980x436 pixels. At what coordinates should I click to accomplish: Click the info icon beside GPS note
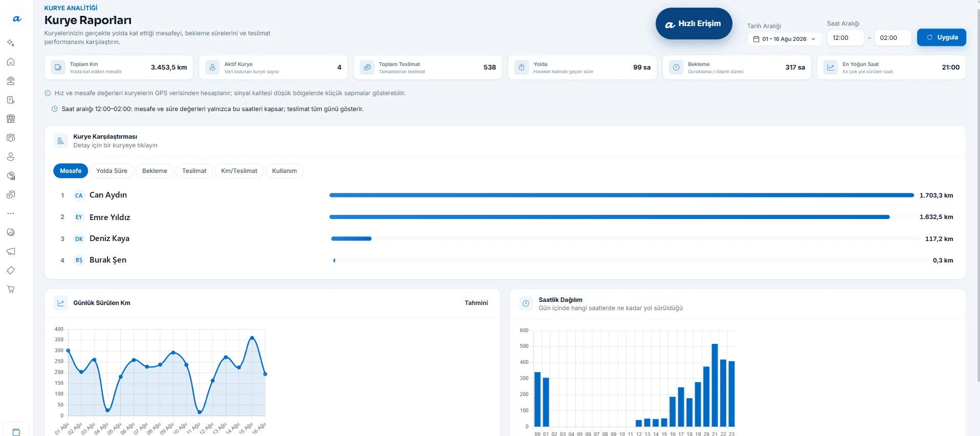click(48, 93)
